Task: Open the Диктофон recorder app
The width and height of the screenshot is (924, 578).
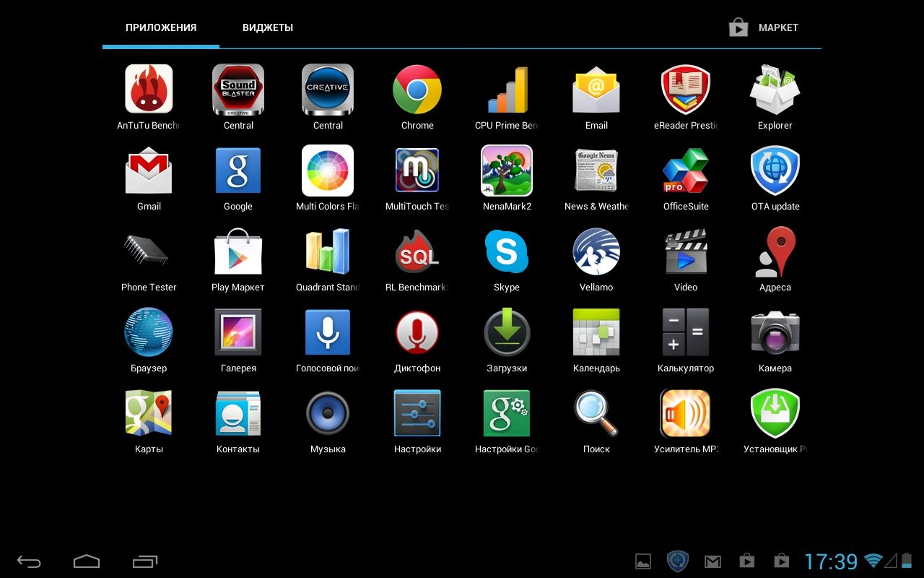Action: click(x=417, y=332)
